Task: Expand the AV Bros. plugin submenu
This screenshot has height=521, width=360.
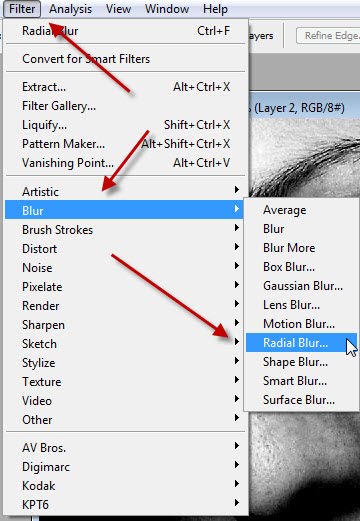Action: (126, 448)
